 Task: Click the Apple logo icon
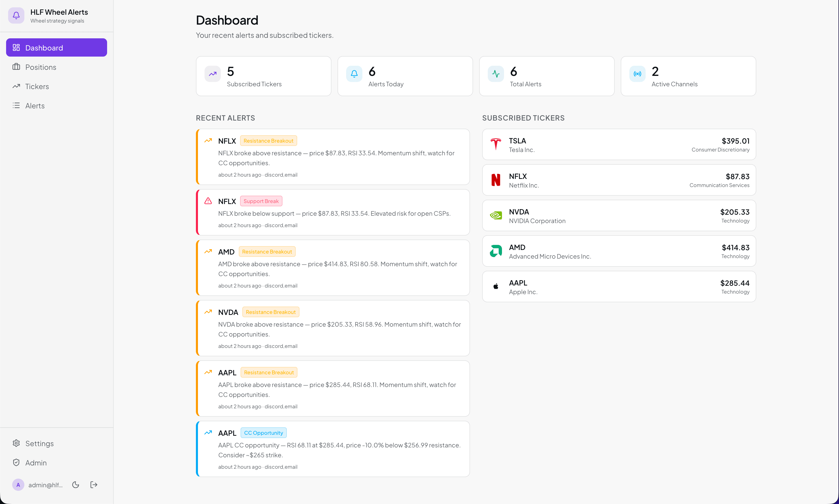[x=496, y=287]
